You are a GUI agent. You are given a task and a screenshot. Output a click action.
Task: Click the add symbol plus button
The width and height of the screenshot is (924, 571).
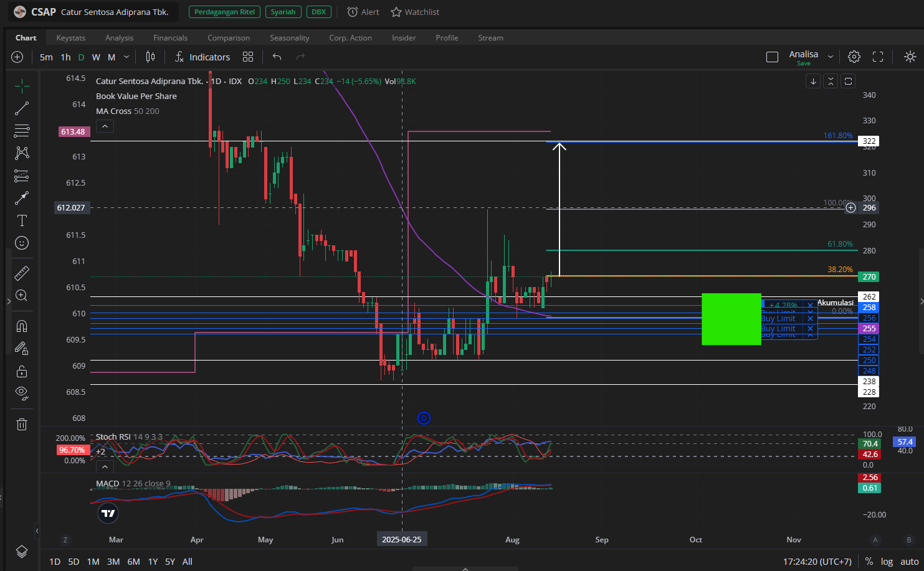tap(17, 57)
